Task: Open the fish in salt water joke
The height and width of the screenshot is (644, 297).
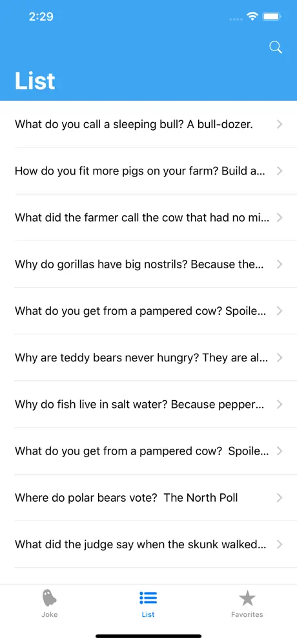Action: pyautogui.click(x=148, y=404)
